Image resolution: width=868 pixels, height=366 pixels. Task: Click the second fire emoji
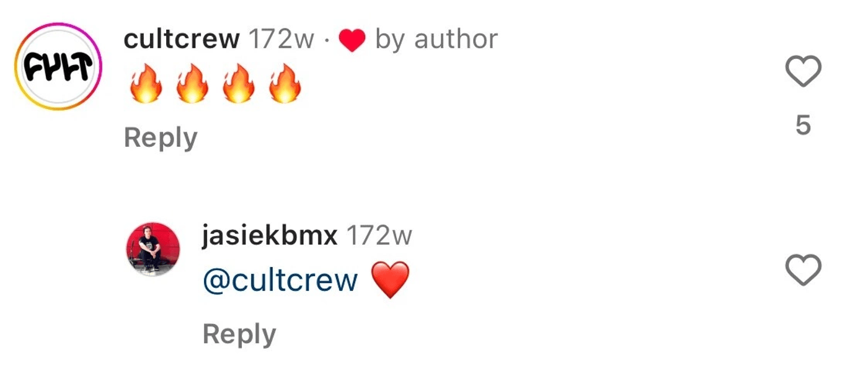coord(192,83)
